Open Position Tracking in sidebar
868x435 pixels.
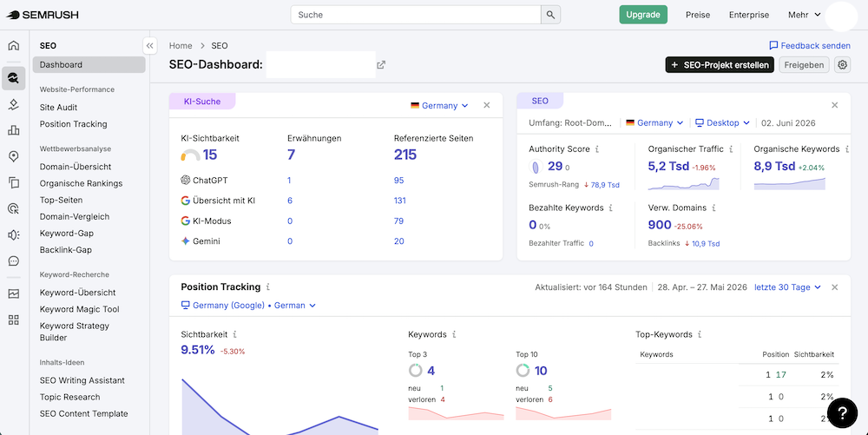coord(74,124)
